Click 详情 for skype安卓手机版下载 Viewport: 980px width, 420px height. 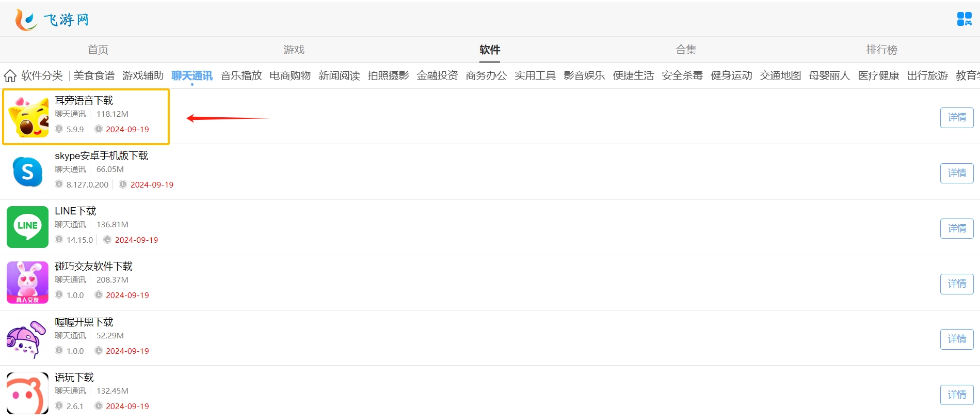(957, 173)
